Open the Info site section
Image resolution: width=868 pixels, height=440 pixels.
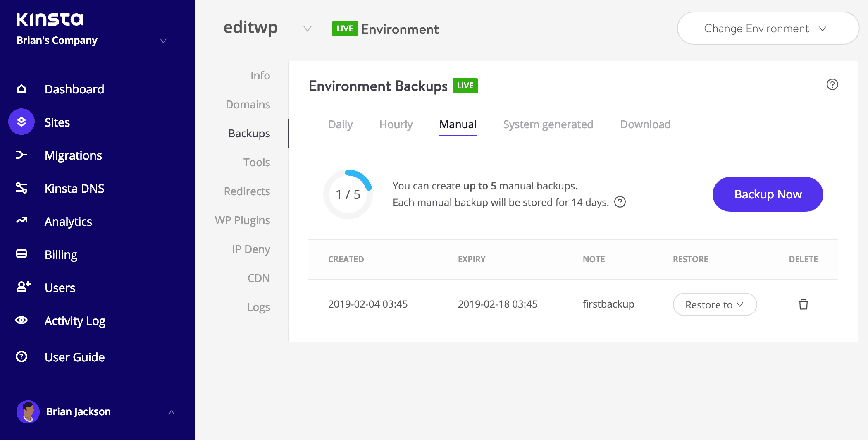tap(260, 75)
